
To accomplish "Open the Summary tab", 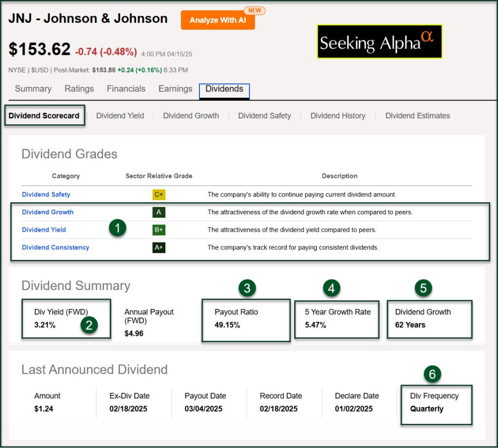I will 33,89.
